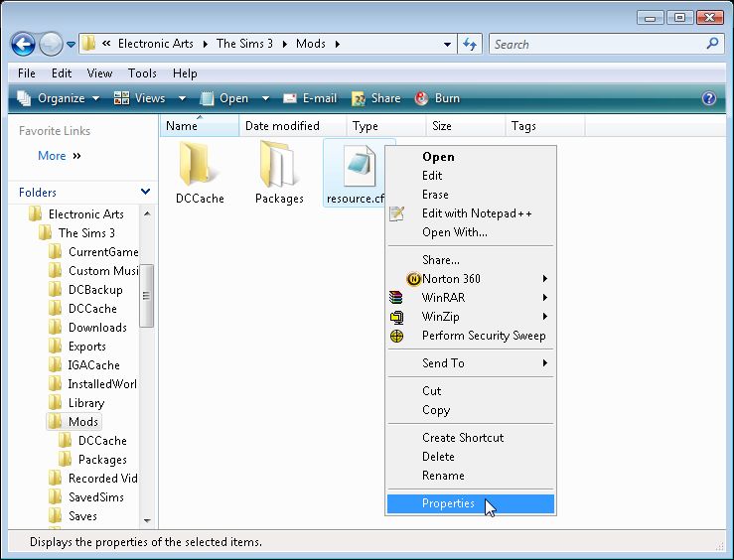Click Electronic Arts in the address breadcrumb
Screen dimensions: 734x560
point(155,44)
